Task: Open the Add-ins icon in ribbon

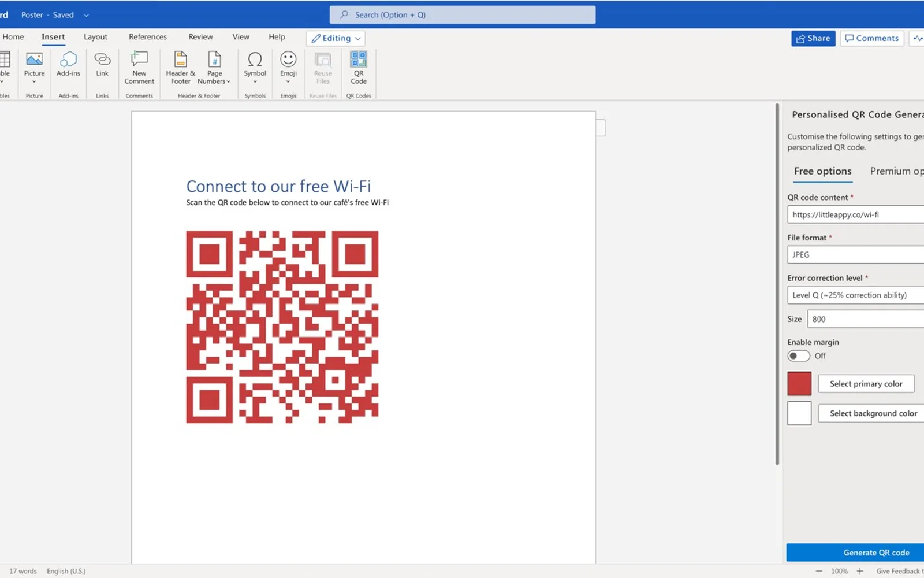Action: coord(68,64)
